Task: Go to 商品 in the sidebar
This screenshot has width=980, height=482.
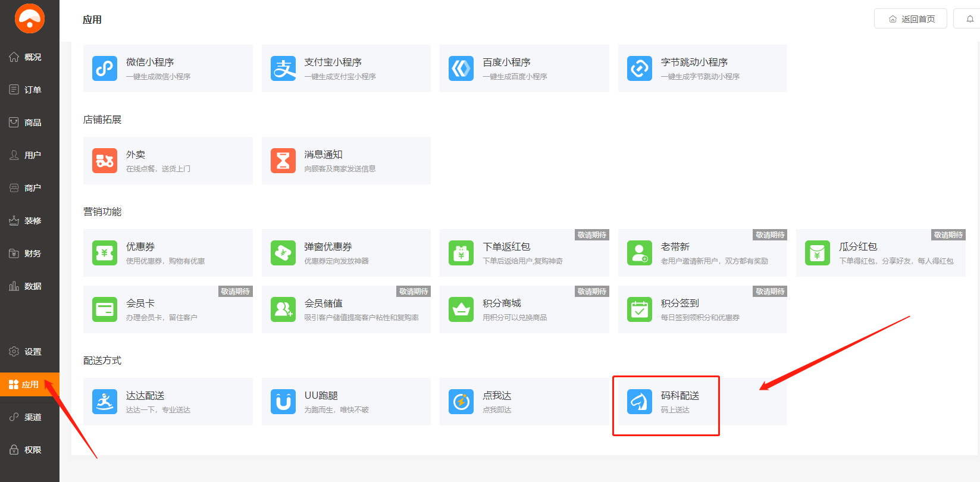Action: pyautogui.click(x=30, y=123)
